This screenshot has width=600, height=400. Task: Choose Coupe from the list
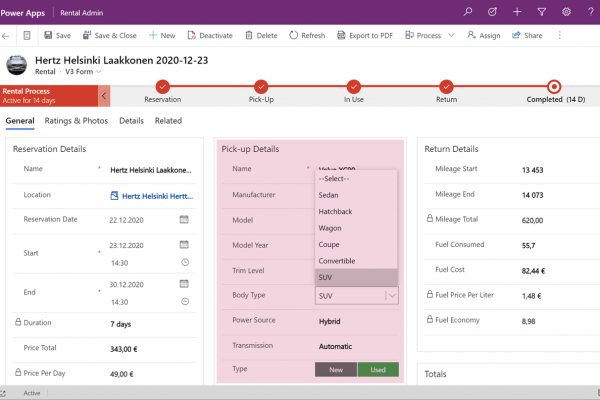[356, 244]
